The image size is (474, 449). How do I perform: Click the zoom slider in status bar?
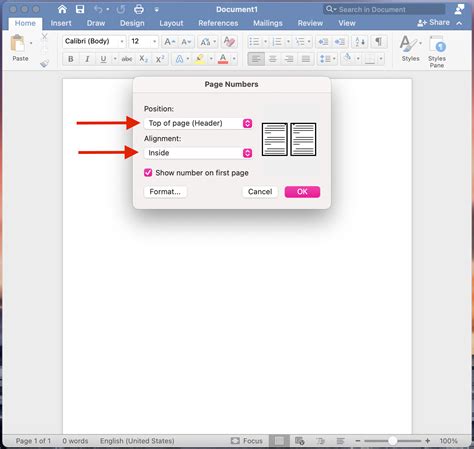coord(393,441)
